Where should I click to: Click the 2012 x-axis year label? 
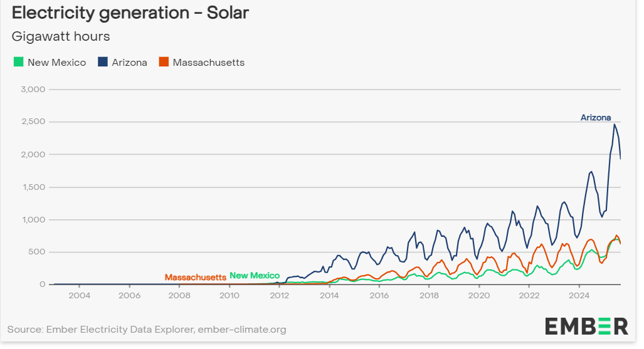(x=279, y=294)
